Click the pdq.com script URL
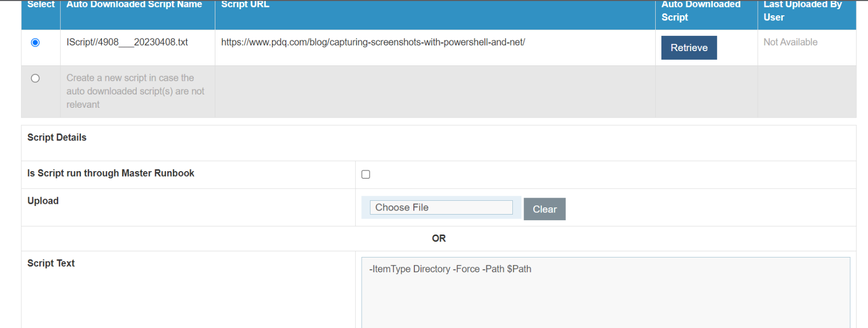 [x=373, y=42]
